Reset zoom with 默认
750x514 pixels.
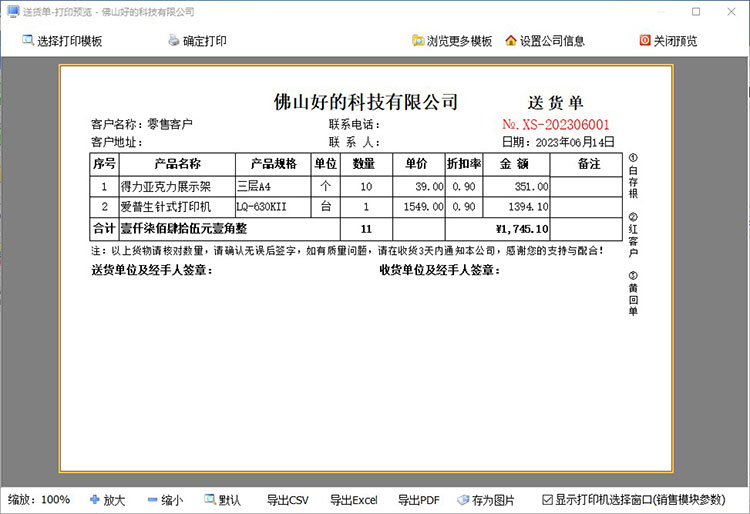click(x=222, y=500)
